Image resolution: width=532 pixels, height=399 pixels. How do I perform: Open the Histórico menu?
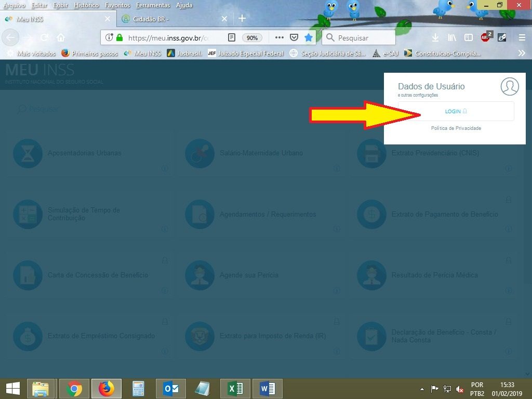tap(86, 5)
